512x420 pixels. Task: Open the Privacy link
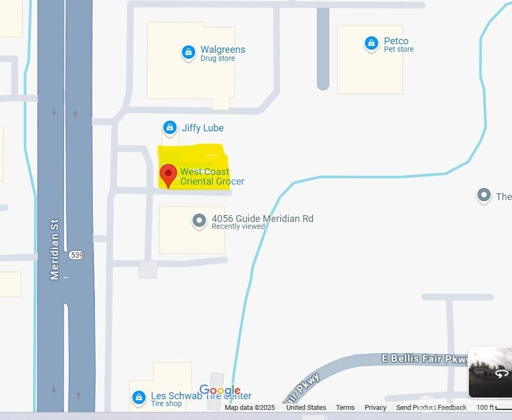[375, 407]
